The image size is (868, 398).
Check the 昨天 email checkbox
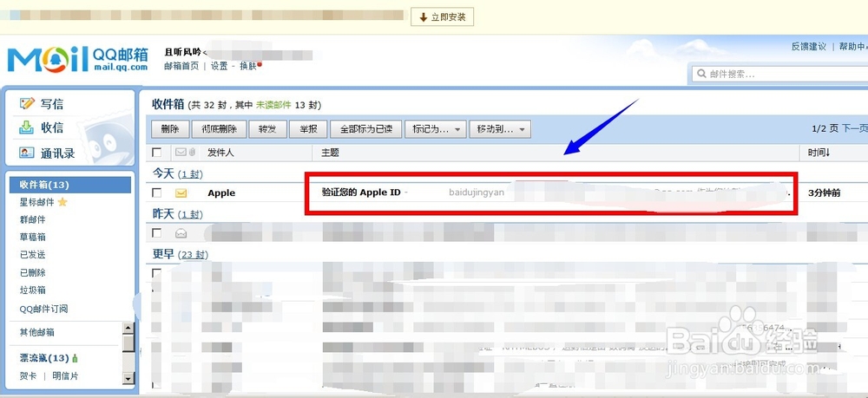pos(156,233)
